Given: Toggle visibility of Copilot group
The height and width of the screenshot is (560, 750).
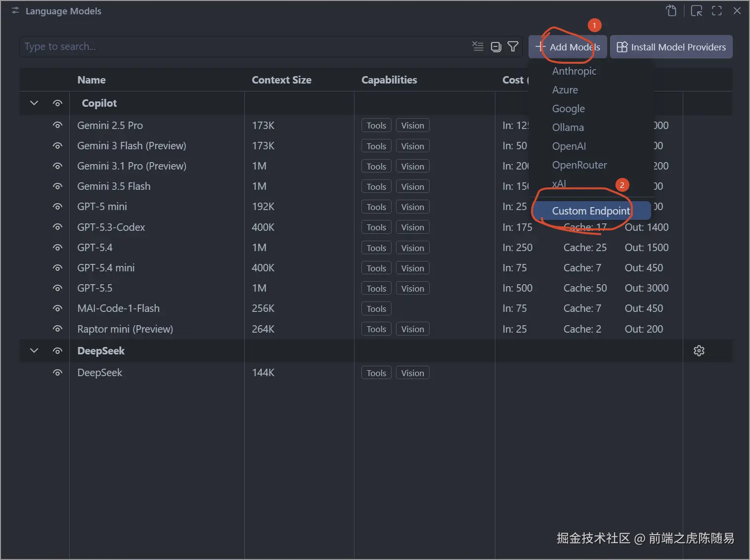Looking at the screenshot, I should [x=58, y=103].
